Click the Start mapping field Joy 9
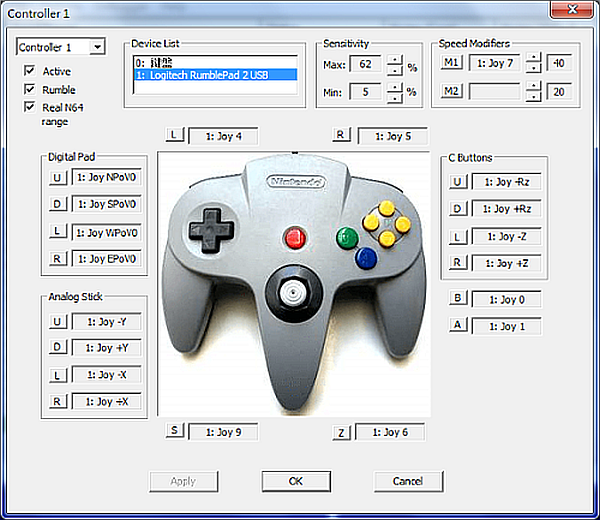 click(223, 432)
